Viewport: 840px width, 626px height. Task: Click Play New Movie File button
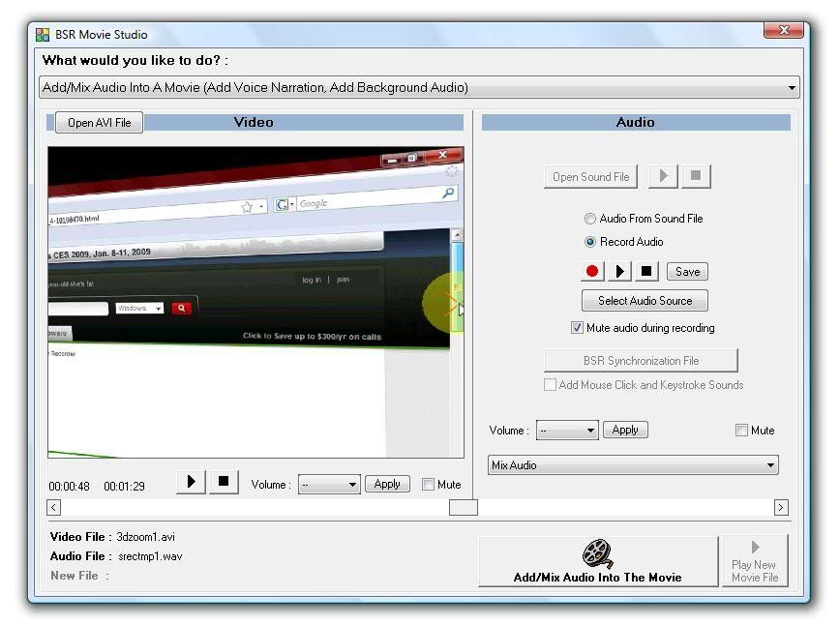pyautogui.click(x=755, y=561)
